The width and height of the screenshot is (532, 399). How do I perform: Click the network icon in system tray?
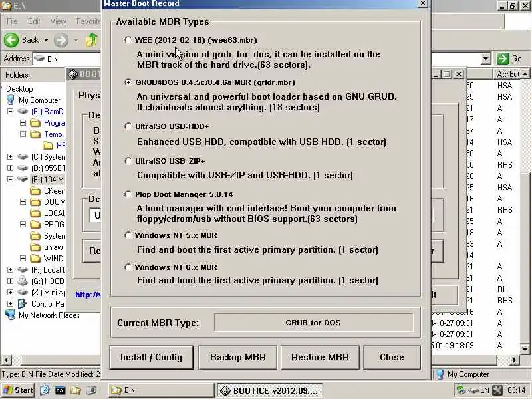[x=461, y=390]
